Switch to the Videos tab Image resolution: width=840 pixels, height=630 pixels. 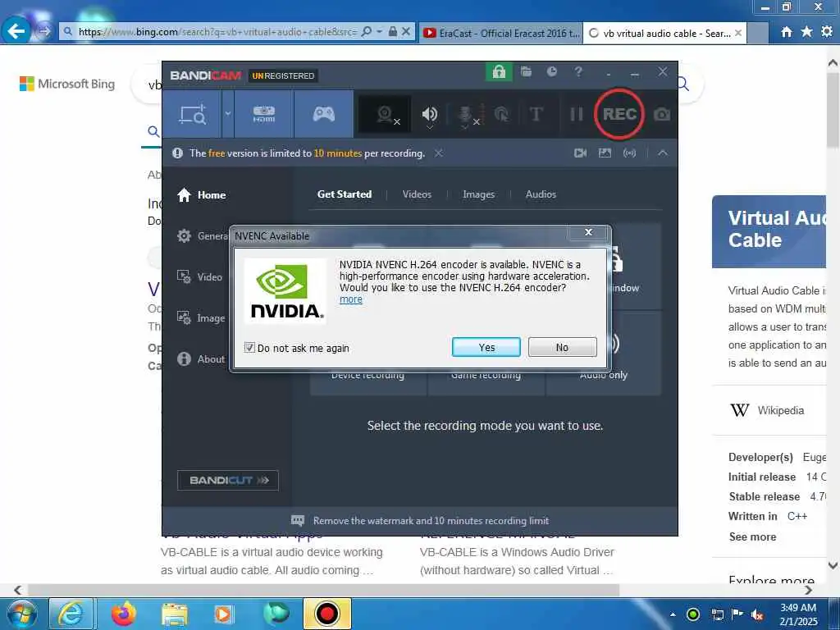[417, 194]
